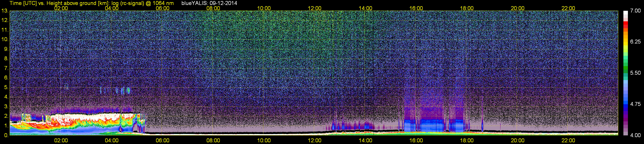Select the 5.50 colorbar scale label
This screenshot has height=144, width=644.
[635, 73]
